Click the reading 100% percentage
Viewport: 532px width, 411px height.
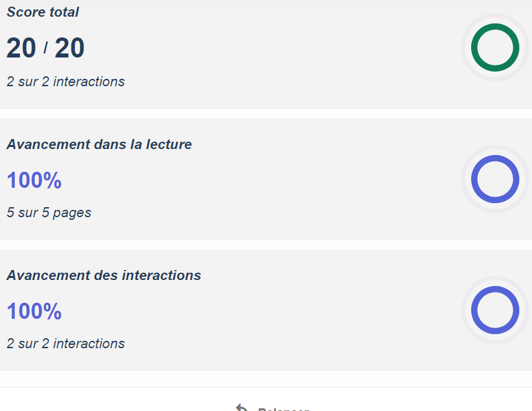[34, 180]
